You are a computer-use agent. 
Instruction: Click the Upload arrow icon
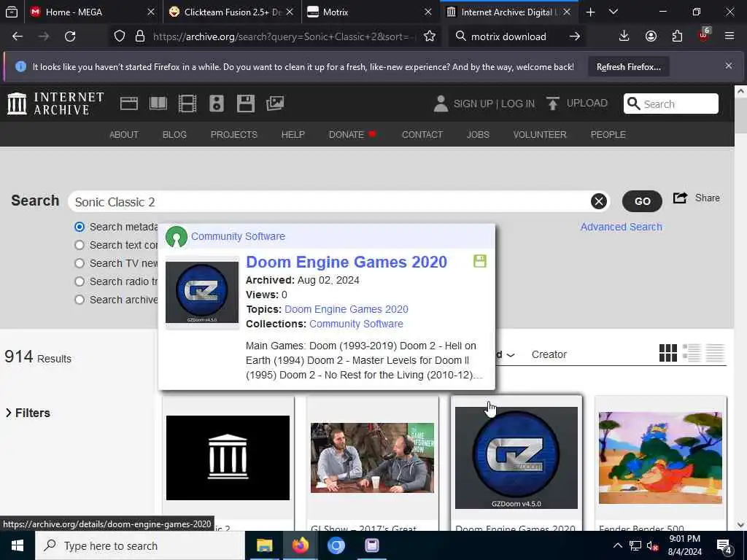[x=553, y=104]
